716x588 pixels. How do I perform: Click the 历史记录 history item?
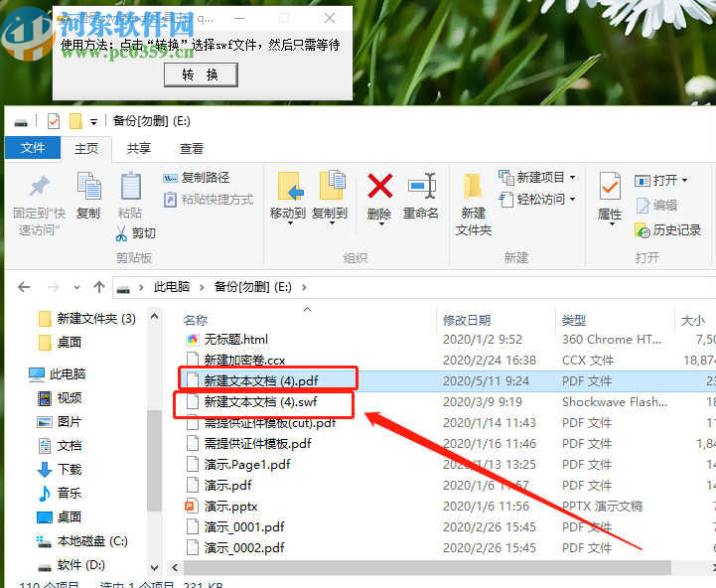667,230
